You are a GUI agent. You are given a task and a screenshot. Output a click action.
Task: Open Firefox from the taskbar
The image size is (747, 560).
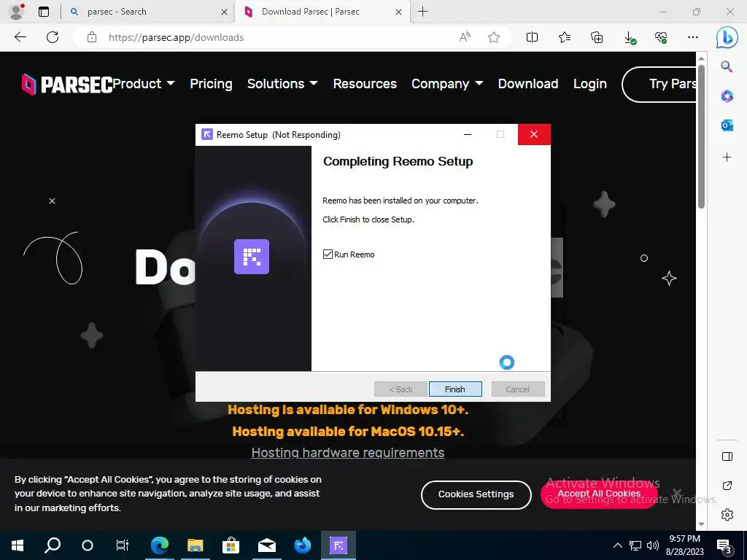coord(303,545)
